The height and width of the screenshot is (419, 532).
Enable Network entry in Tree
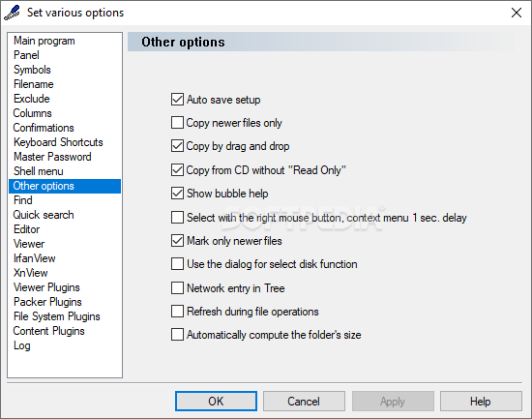[177, 288]
